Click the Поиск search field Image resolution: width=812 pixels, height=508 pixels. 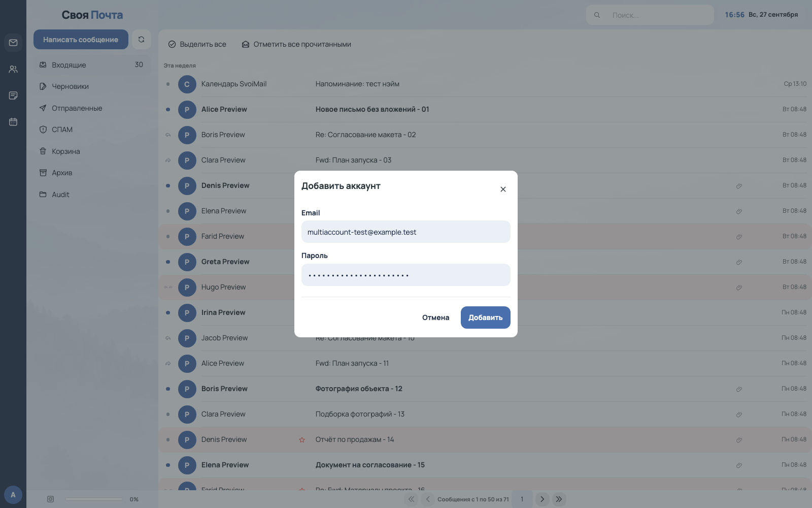tap(650, 15)
